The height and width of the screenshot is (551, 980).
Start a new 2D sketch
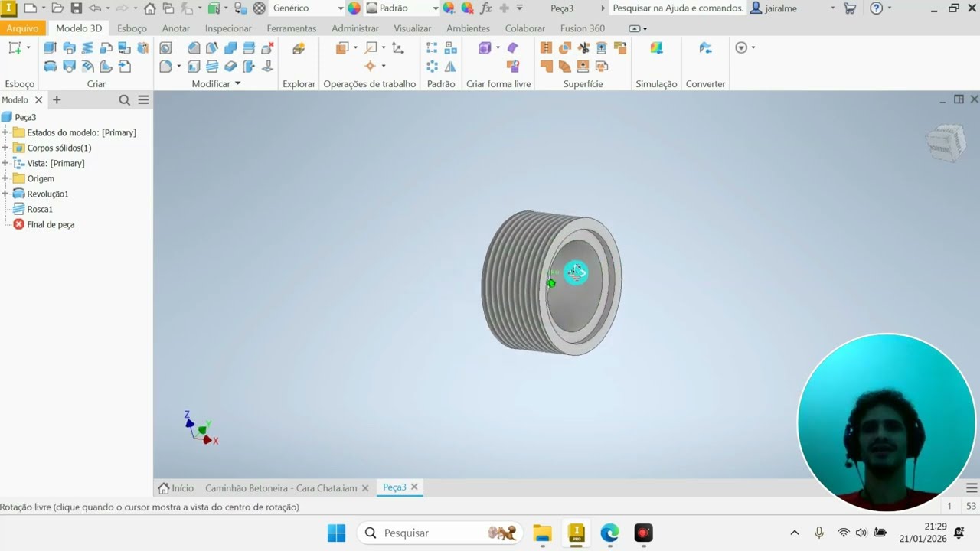pyautogui.click(x=15, y=48)
